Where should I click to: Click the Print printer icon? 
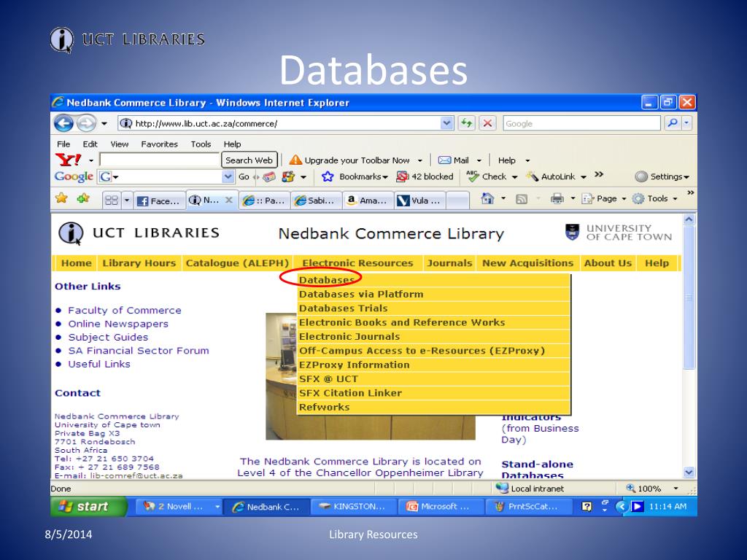[x=557, y=198]
